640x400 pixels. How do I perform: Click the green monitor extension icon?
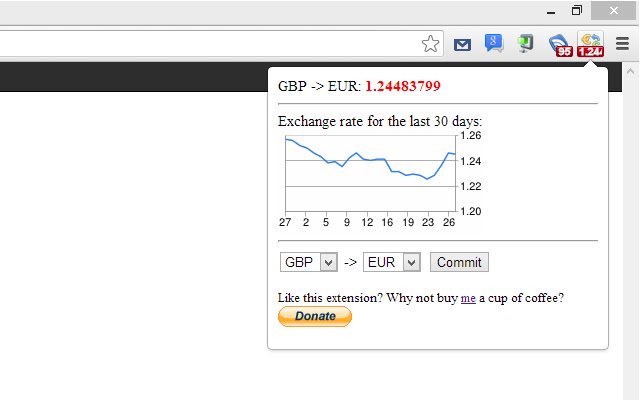tap(525, 43)
